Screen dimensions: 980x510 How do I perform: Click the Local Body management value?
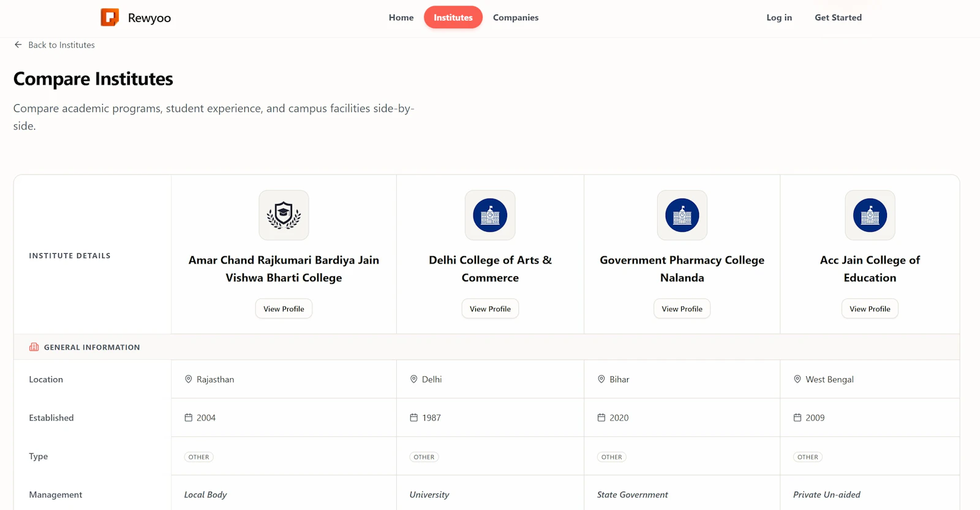coord(206,495)
